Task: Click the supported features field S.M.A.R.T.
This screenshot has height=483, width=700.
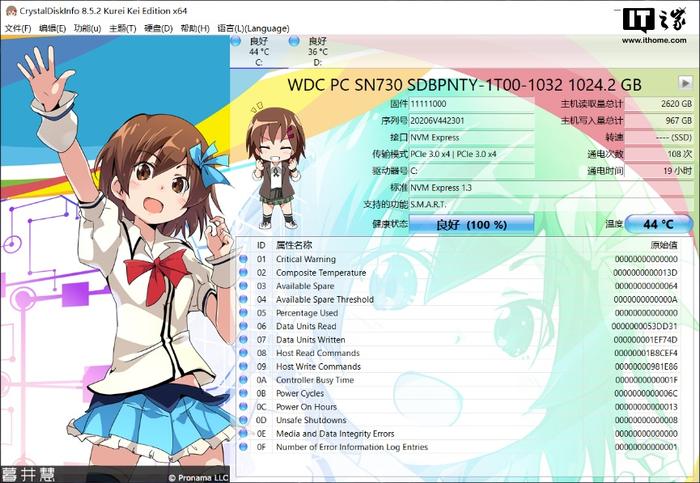Action: point(551,204)
